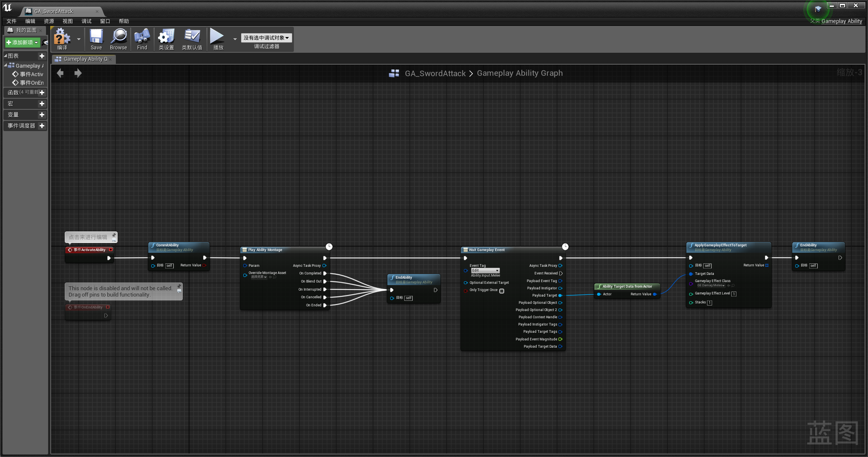This screenshot has width=868, height=457.
Task: Click the graph forward navigation arrow
Action: 78,73
